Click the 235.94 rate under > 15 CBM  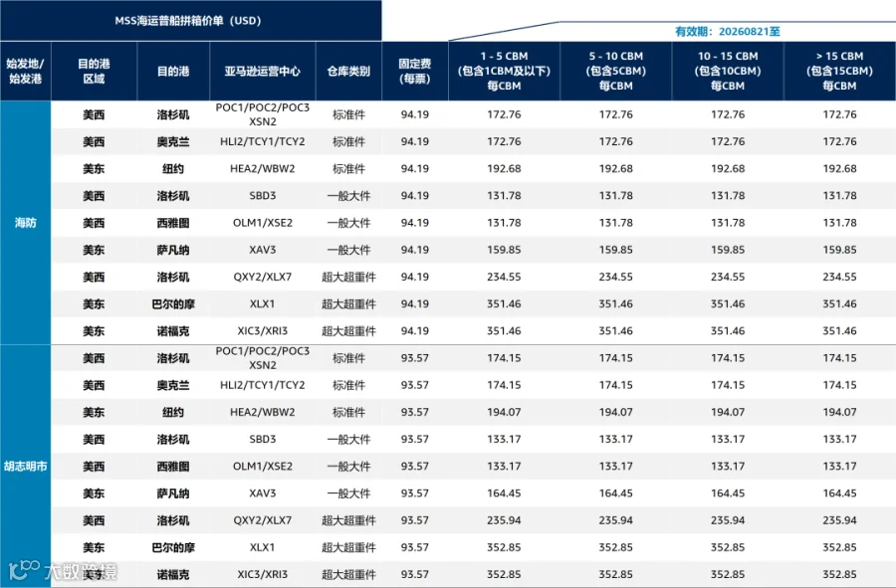pos(839,520)
